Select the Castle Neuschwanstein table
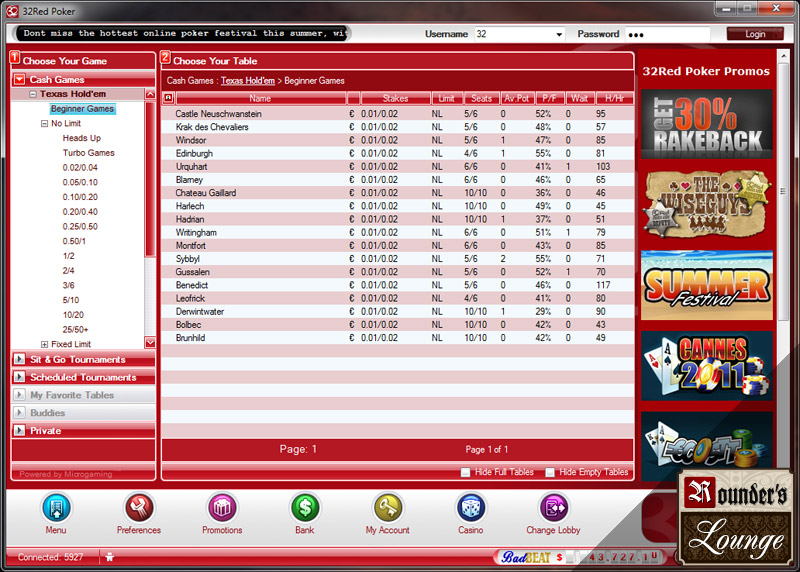The width and height of the screenshot is (800, 572). coord(398,114)
